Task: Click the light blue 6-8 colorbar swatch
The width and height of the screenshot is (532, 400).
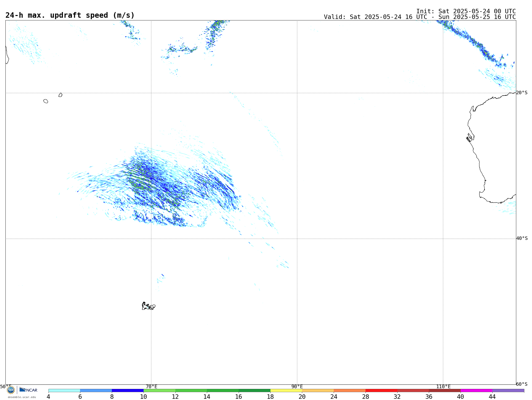Action: 96,390
